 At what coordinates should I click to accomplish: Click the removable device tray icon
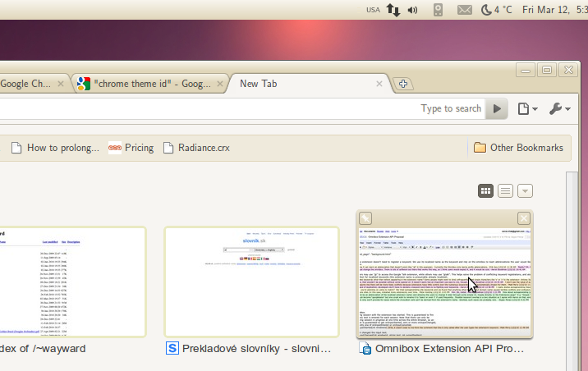438,10
